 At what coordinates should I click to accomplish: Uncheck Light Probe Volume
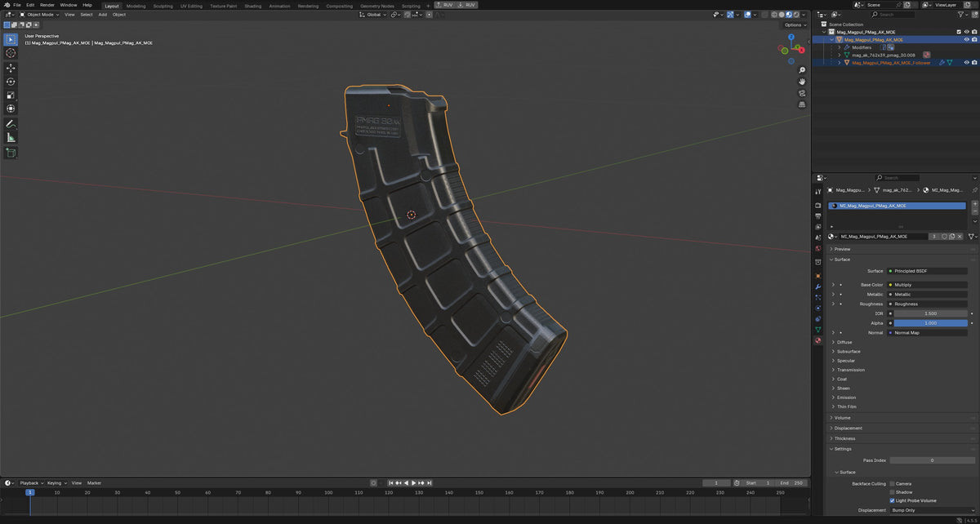point(892,500)
